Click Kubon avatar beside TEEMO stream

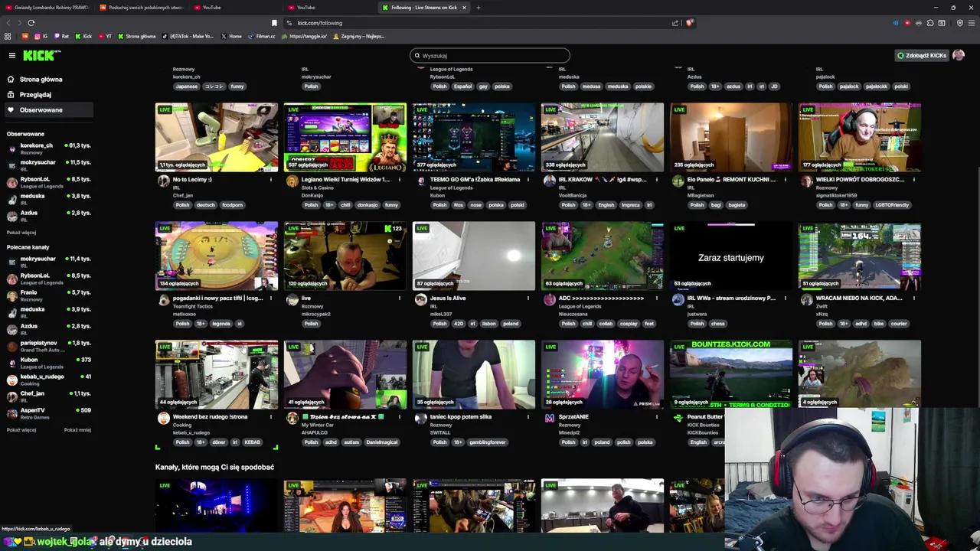point(420,181)
